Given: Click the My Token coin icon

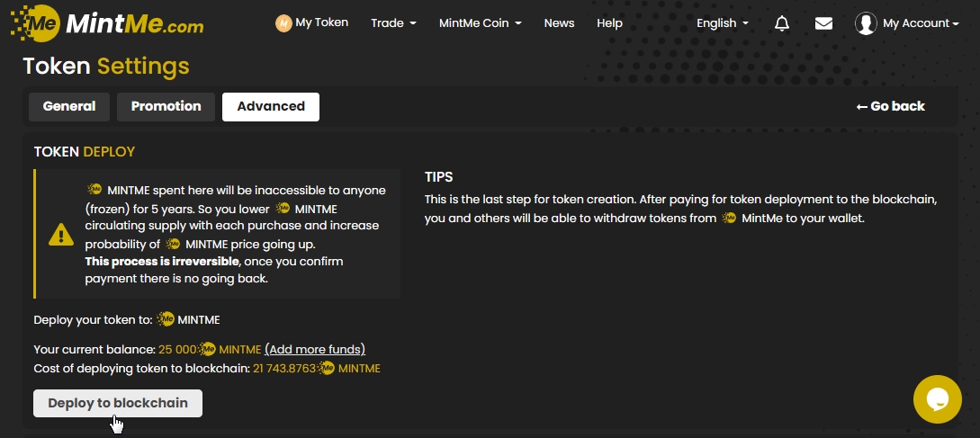Looking at the screenshot, I should coord(283,23).
